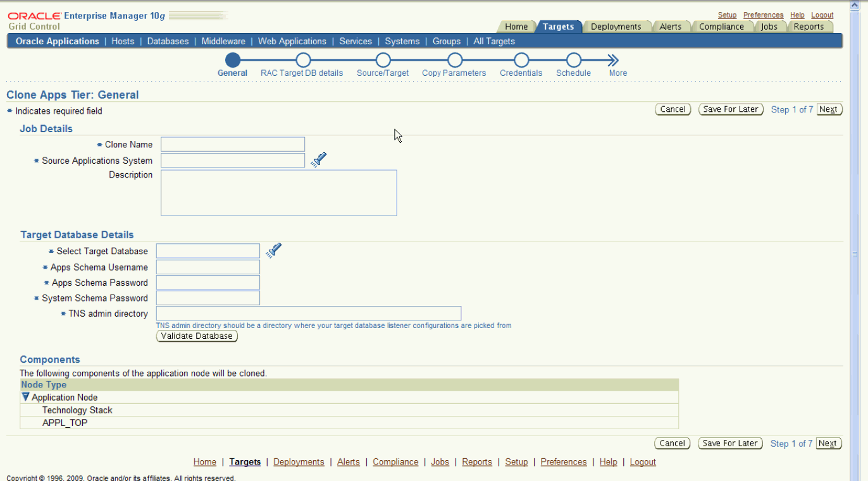Open the Help link at top right
Viewport: 868px width, 481px height.
tap(797, 15)
